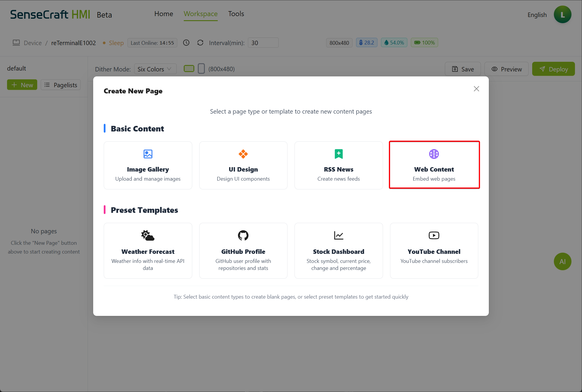
Task: Click the UI Design diamond icon
Action: (x=243, y=154)
